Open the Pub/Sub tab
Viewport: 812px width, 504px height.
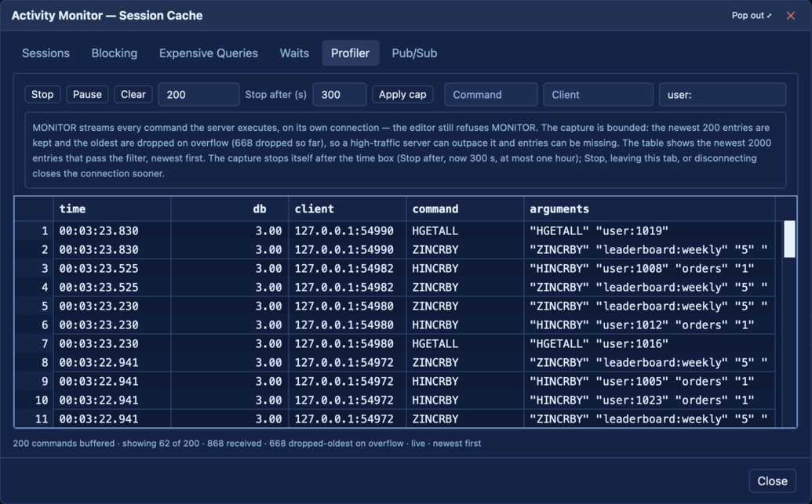414,53
